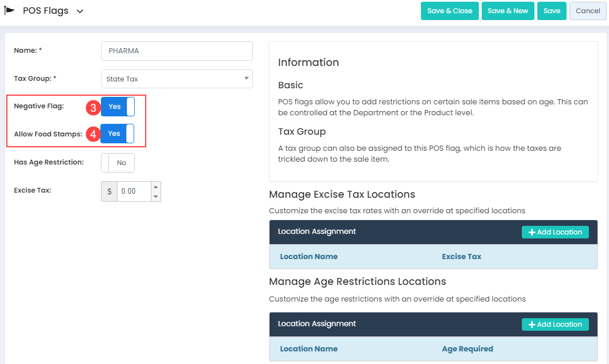This screenshot has width=609, height=364.
Task: Click Location Name header in Excise Tax table
Action: pos(309,257)
